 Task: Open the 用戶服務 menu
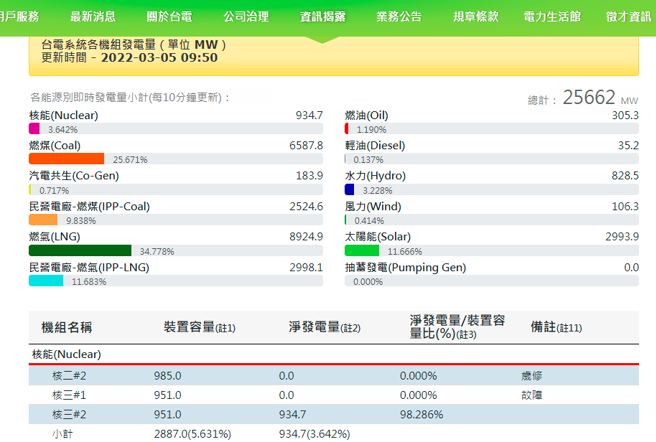[20, 17]
